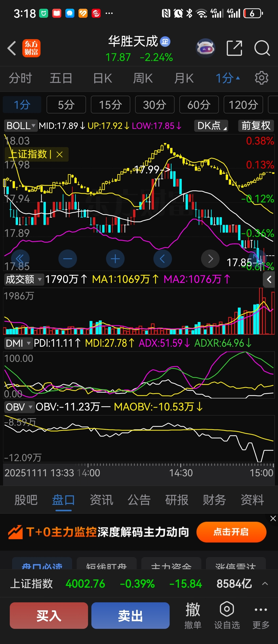Screen dimensions: 278x644
Task: Open the 资讯 tab
Action: click(101, 500)
